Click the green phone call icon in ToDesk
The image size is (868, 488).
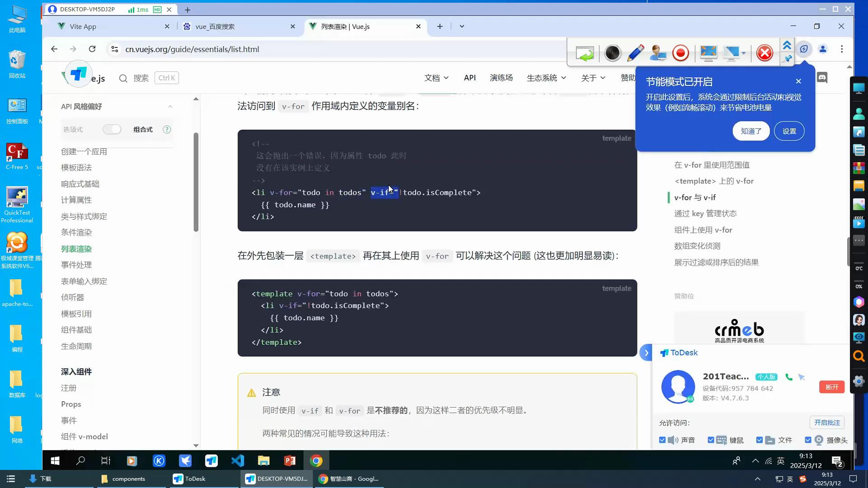[x=789, y=377]
